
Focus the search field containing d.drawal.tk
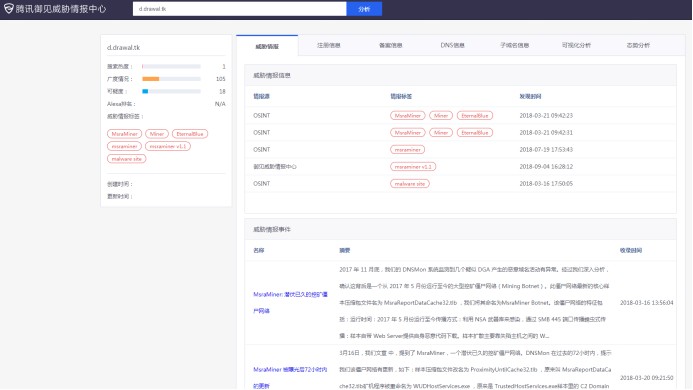pos(239,9)
